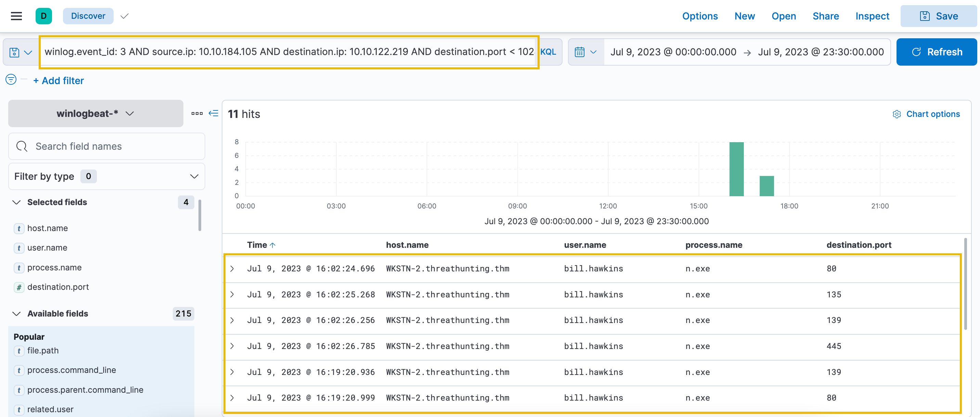Click Share in the top menu
980x417 pixels.
[x=825, y=16]
